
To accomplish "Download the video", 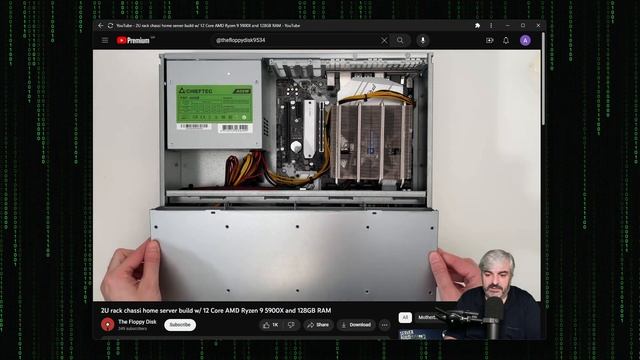I will (356, 325).
